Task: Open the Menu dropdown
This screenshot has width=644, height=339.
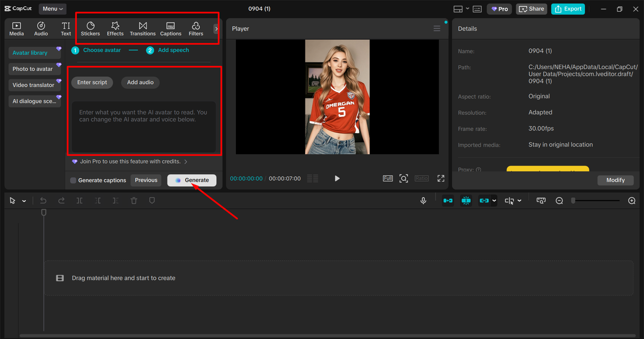Action: [52, 9]
